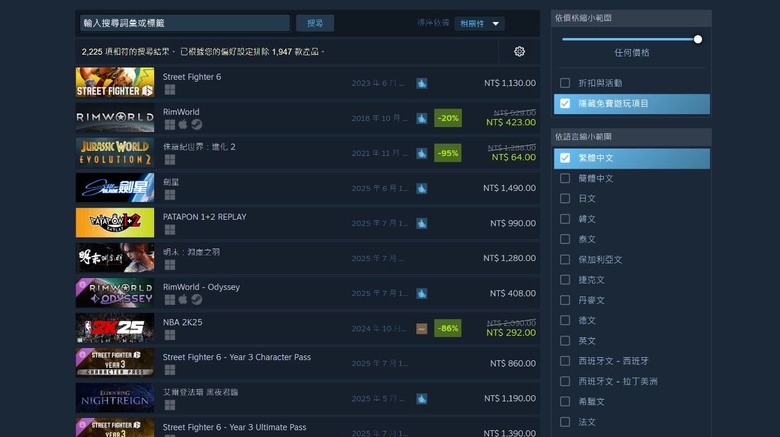Click the NT$ 1,280.00 price
The height and width of the screenshot is (437, 780).
tap(509, 258)
